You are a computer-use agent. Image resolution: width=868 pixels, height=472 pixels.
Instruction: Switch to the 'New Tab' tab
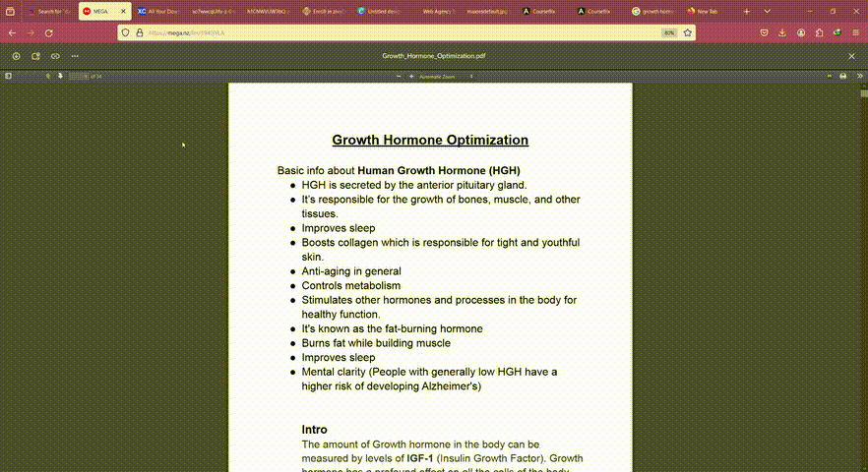(708, 11)
